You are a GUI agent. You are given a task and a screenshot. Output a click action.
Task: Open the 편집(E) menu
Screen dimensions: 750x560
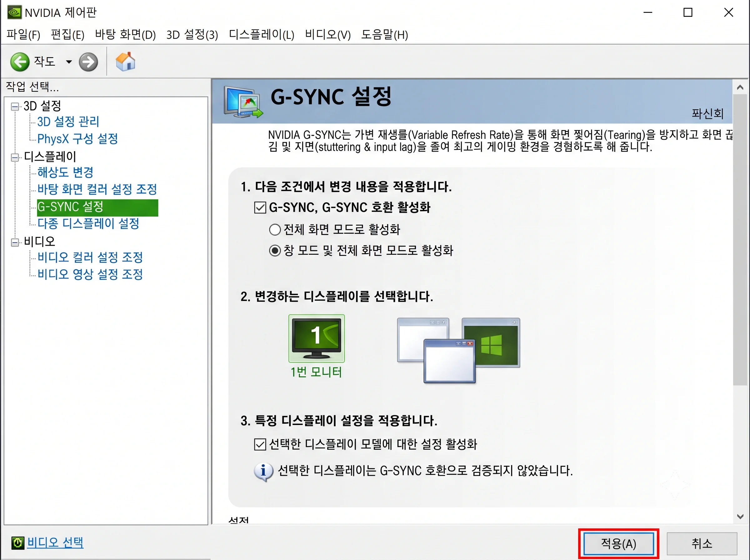67,34
